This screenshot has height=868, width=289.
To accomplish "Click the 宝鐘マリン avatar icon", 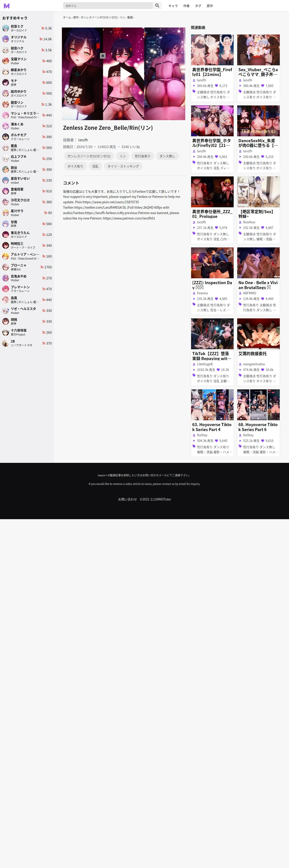I will pyautogui.click(x=6, y=61).
